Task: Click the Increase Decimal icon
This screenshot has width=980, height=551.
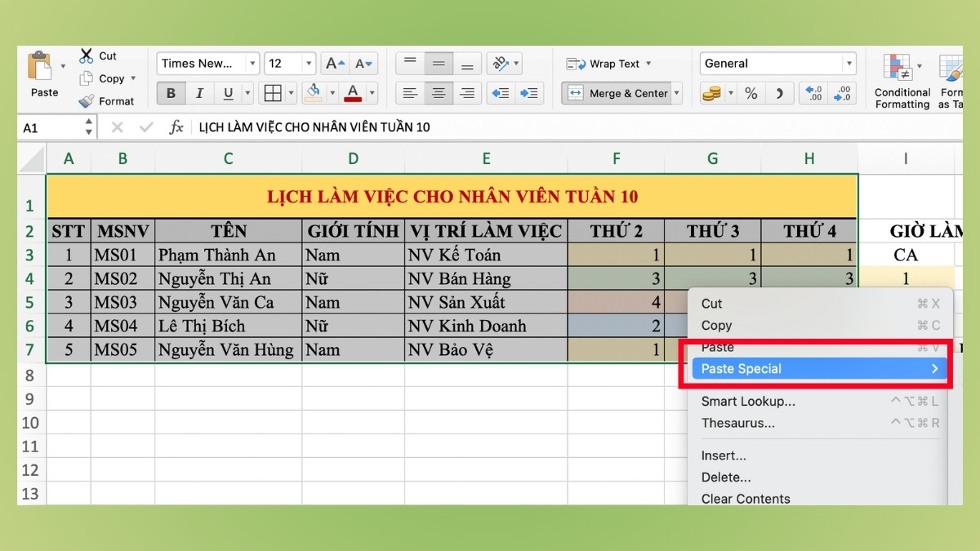Action: tap(812, 92)
